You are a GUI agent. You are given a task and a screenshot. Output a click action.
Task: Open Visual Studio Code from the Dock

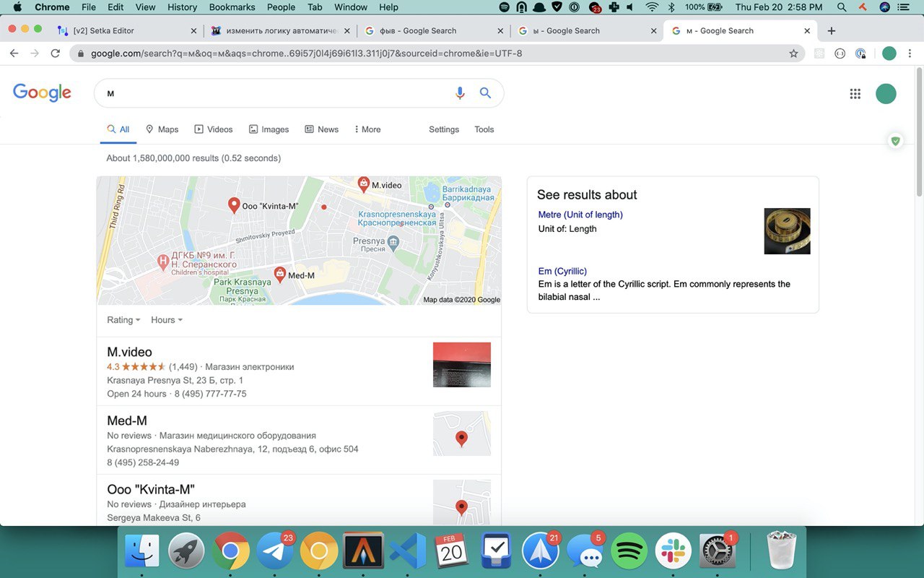click(407, 552)
